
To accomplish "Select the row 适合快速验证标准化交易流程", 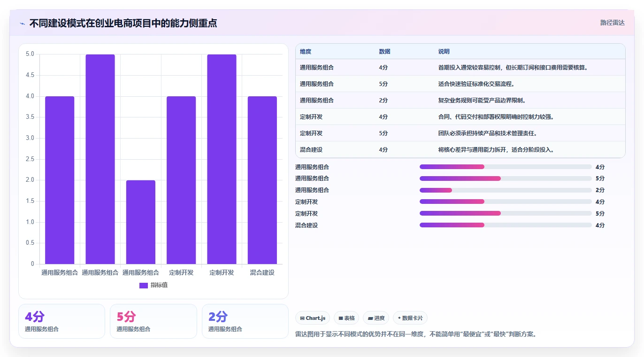I will pyautogui.click(x=460, y=84).
